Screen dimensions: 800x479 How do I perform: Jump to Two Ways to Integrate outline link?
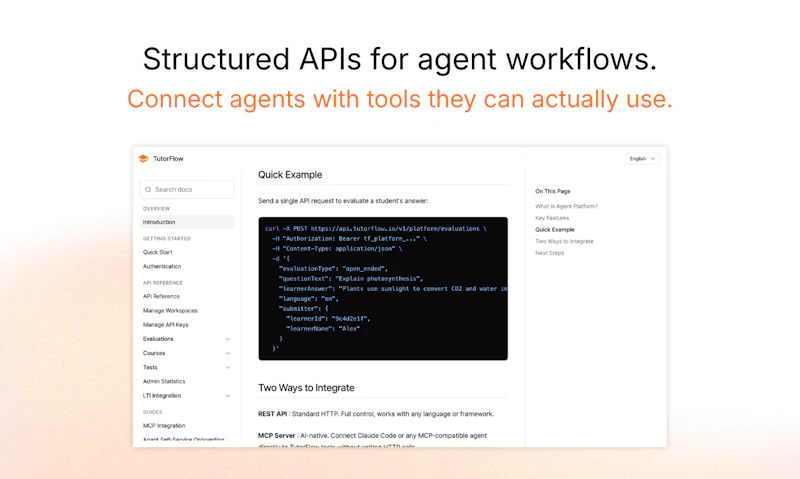point(564,242)
